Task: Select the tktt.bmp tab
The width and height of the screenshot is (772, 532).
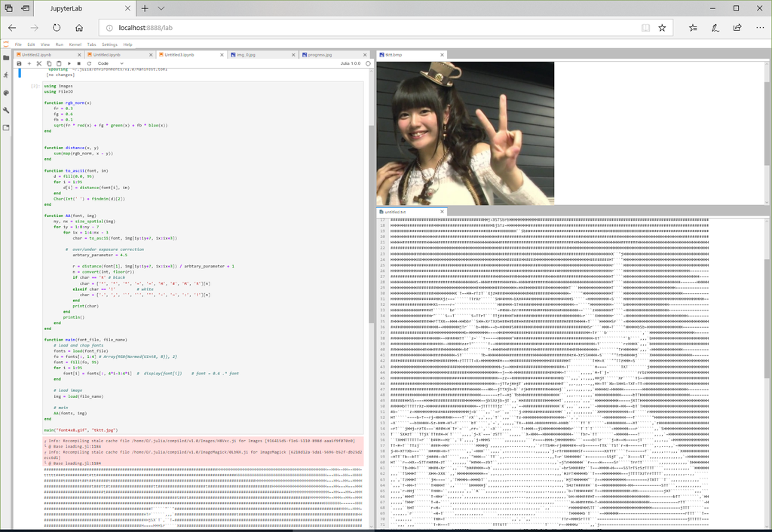Action: pos(412,54)
